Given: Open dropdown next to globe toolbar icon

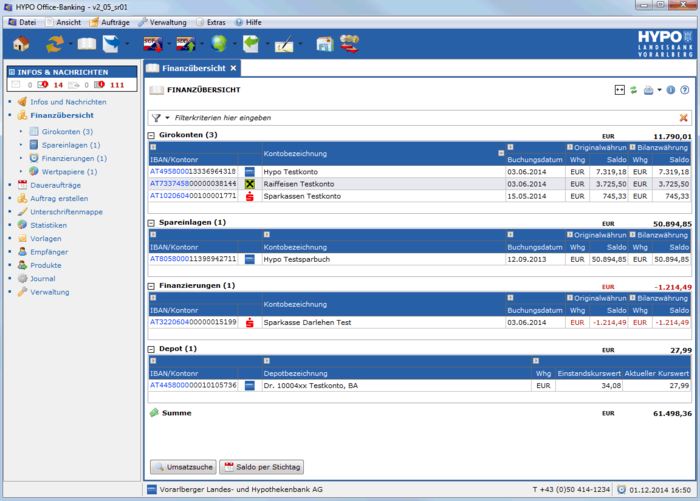Looking at the screenshot, I should coord(234,44).
